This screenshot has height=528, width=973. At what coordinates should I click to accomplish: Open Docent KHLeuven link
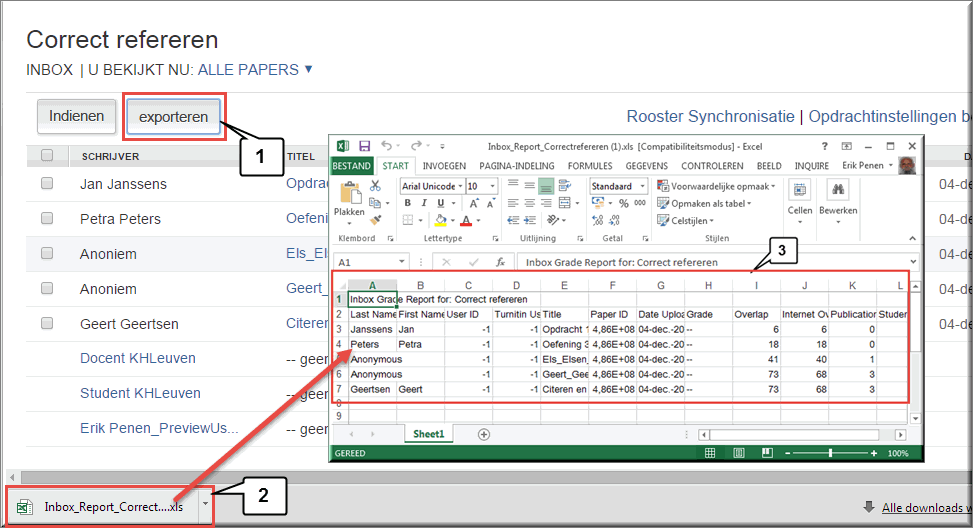(x=138, y=358)
